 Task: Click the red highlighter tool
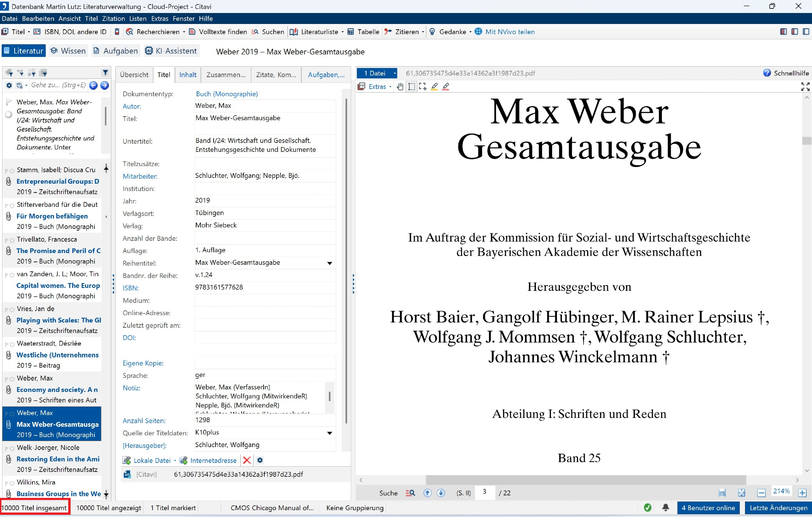(x=446, y=87)
